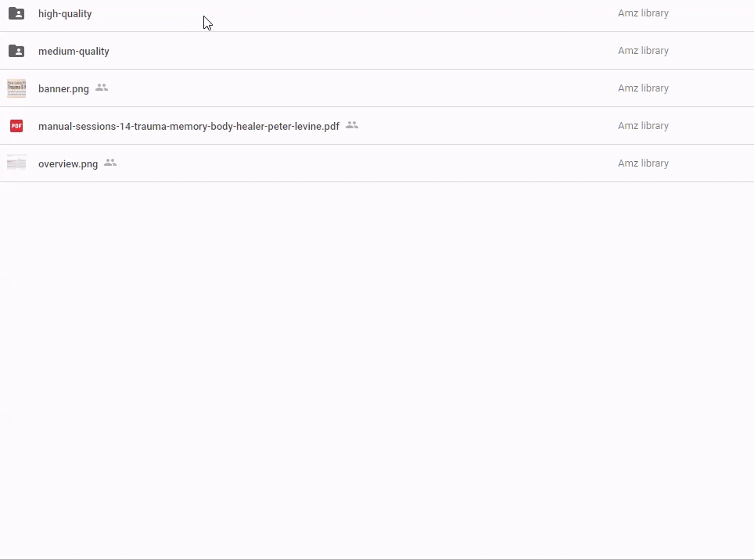Click shared-people icon beside the PDF filename
The height and width of the screenshot is (560, 754).
(352, 125)
